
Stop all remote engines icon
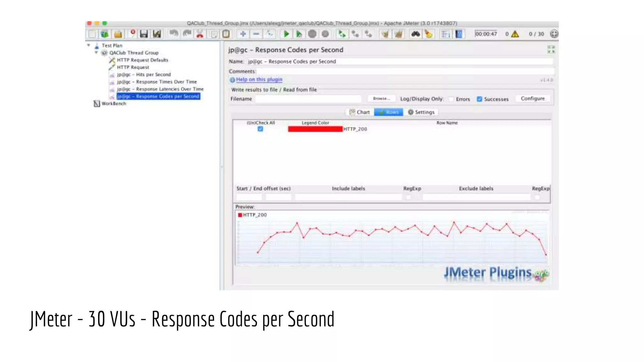click(355, 34)
